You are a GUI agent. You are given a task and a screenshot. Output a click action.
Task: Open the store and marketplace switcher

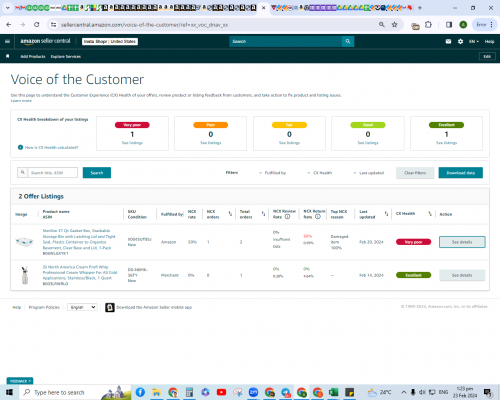point(110,41)
